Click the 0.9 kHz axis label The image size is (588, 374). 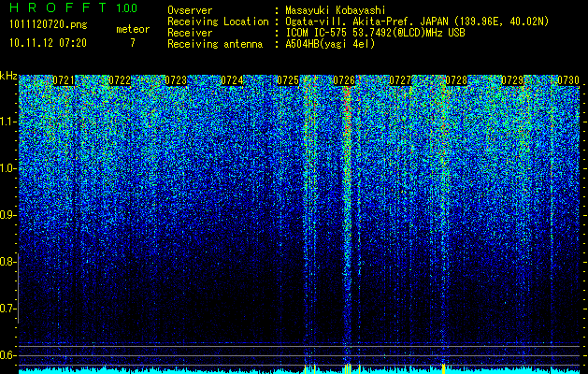(x=8, y=215)
